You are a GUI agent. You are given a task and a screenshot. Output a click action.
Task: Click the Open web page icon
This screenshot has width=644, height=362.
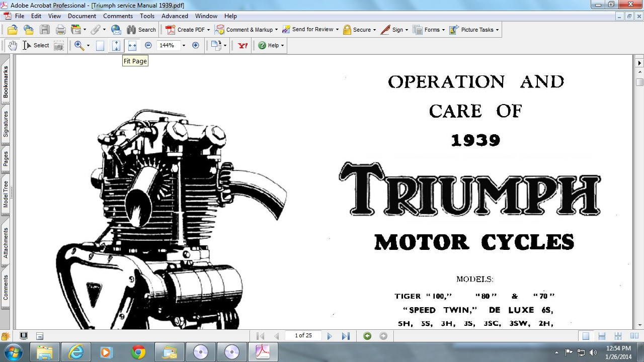pyautogui.click(x=29, y=30)
